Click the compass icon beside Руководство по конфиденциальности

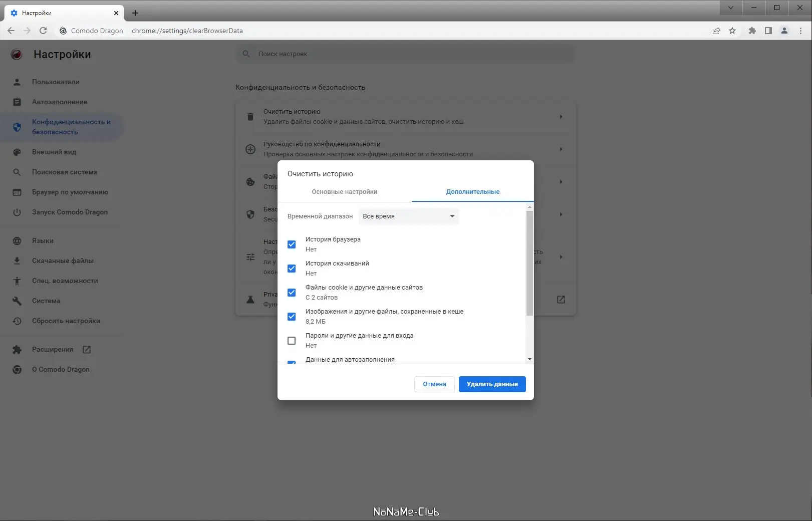[x=250, y=149]
